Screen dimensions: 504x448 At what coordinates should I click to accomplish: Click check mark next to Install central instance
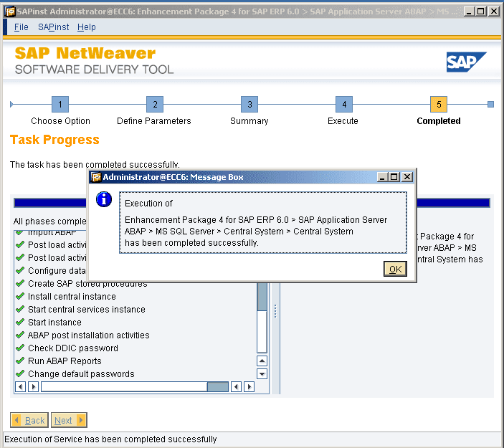[20, 296]
